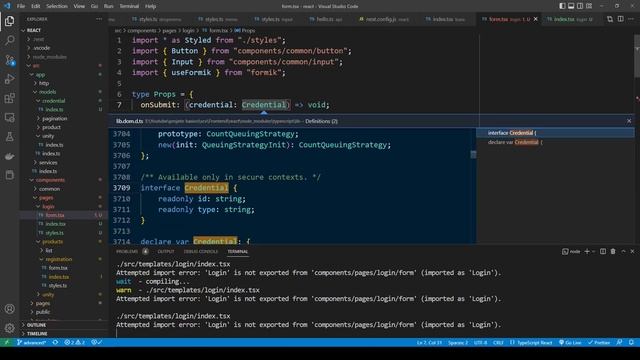Open the launch profile dropdown beside new terminal

593,251
